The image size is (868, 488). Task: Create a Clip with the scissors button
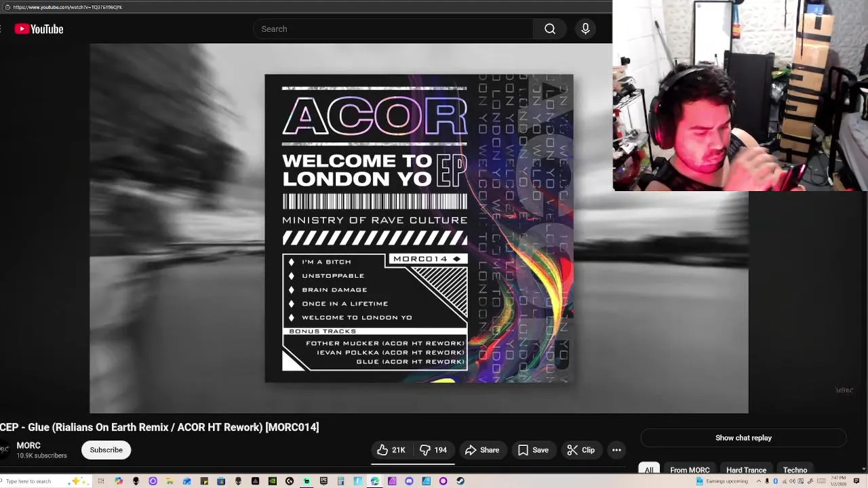pos(581,450)
